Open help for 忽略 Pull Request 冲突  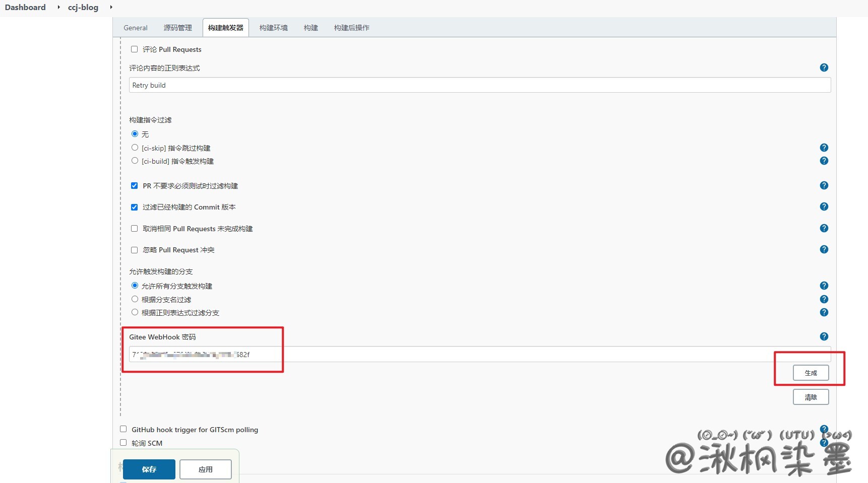coord(824,249)
